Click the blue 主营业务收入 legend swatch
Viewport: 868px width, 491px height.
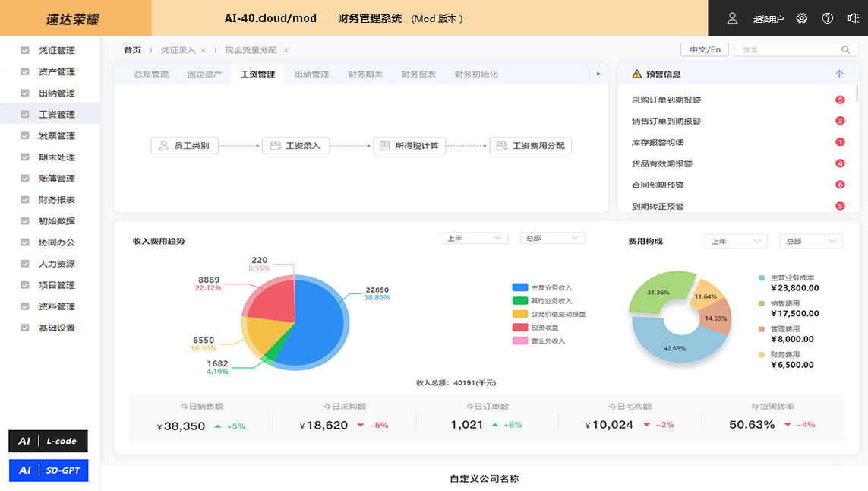click(520, 288)
